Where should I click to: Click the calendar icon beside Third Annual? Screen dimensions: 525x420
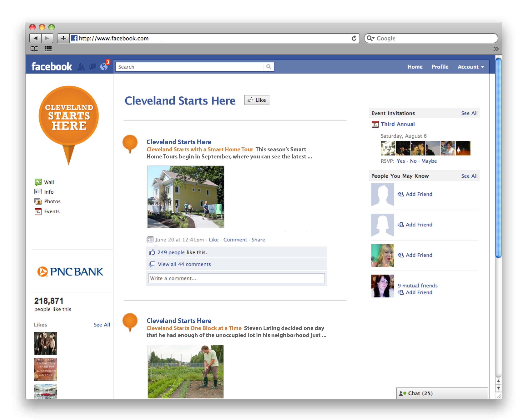pos(375,124)
